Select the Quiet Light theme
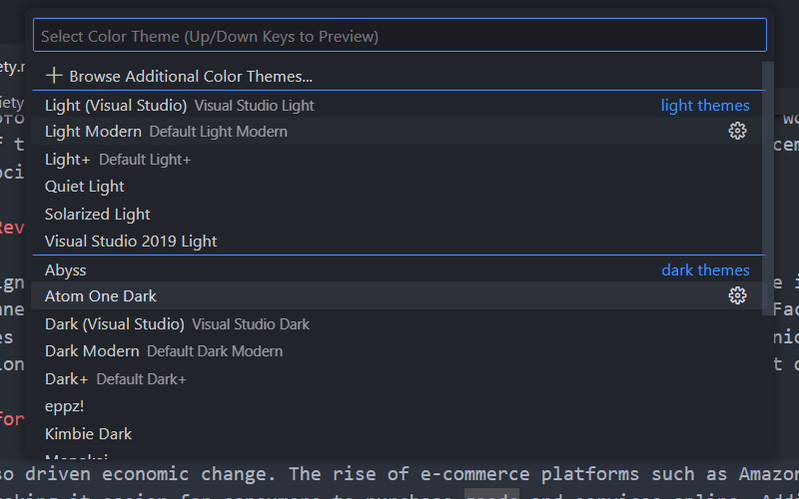This screenshot has height=499, width=799. (85, 186)
